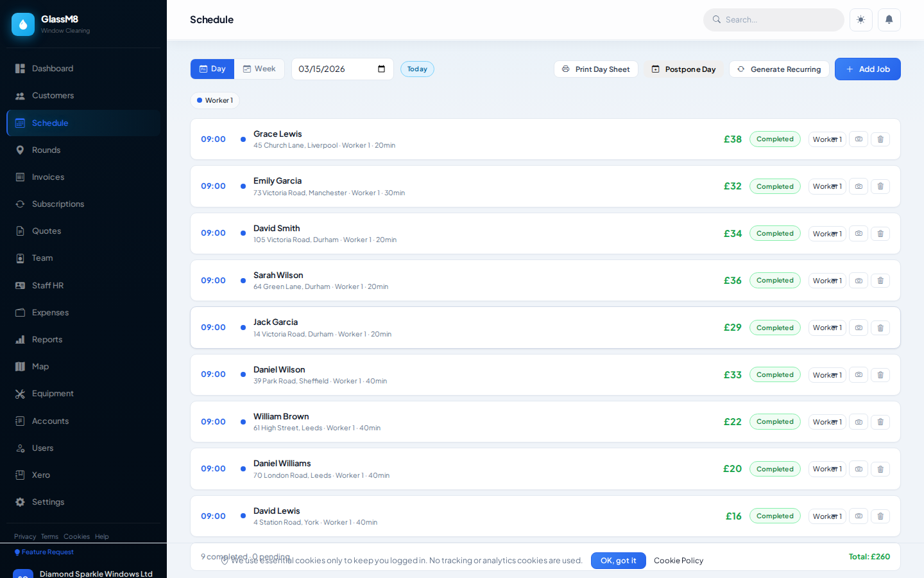924x578 pixels.
Task: Click camera icon on Emily Garcia job
Action: point(859,186)
